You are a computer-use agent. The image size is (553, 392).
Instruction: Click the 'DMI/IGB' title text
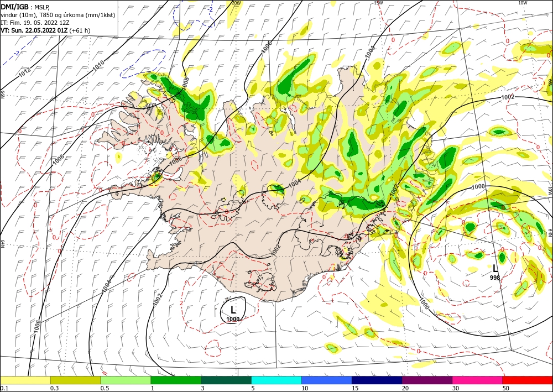[15, 7]
